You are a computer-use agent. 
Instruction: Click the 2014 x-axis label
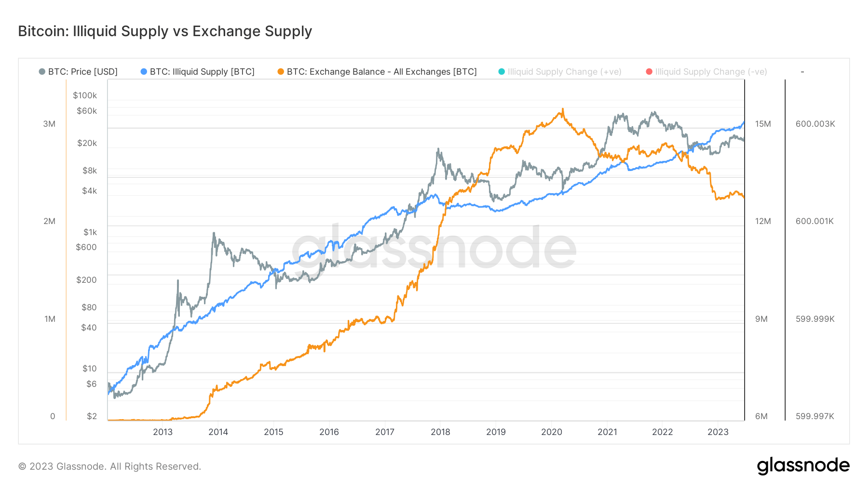(218, 432)
